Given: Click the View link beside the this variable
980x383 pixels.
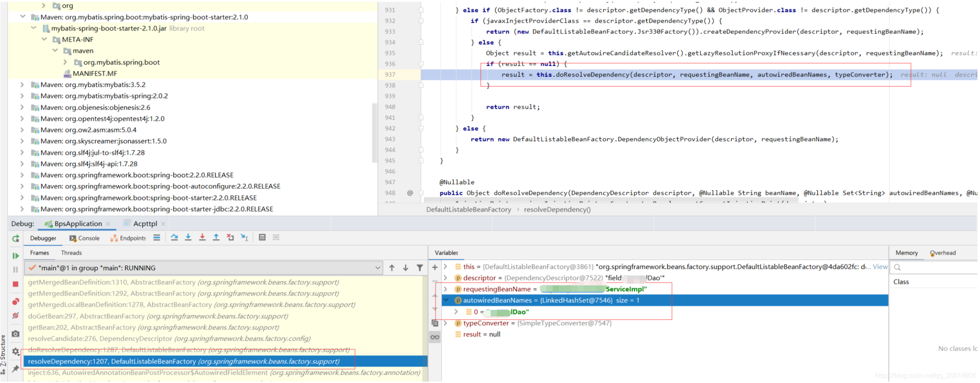Looking at the screenshot, I should click(x=879, y=267).
